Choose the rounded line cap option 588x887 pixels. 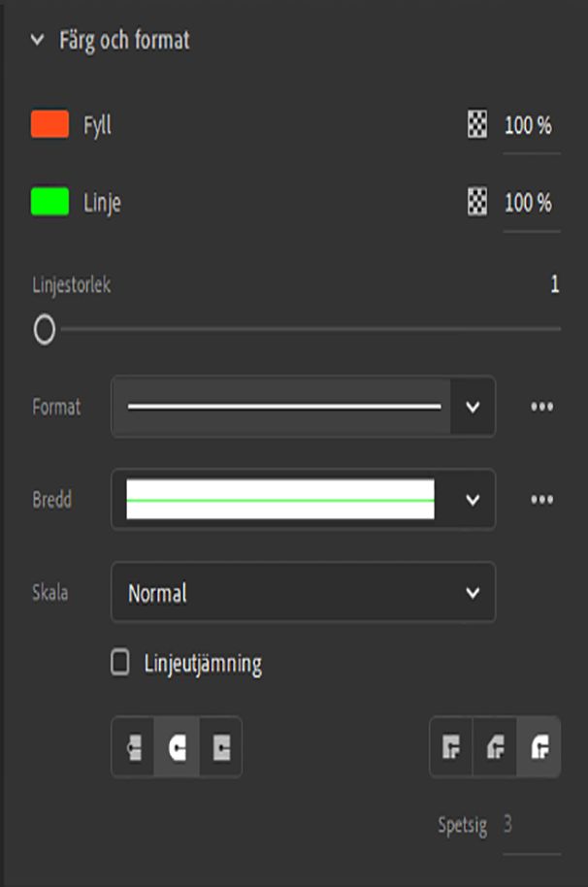177,747
